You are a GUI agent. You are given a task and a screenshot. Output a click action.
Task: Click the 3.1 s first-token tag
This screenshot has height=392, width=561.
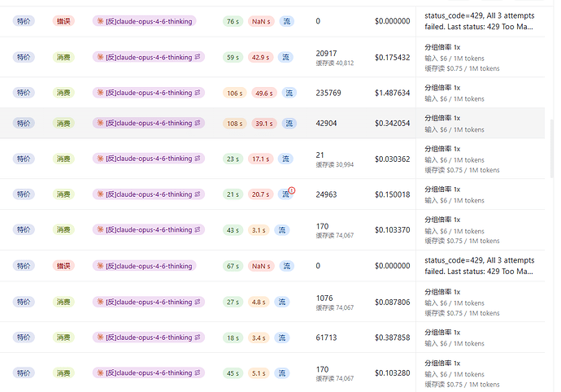pyautogui.click(x=259, y=230)
